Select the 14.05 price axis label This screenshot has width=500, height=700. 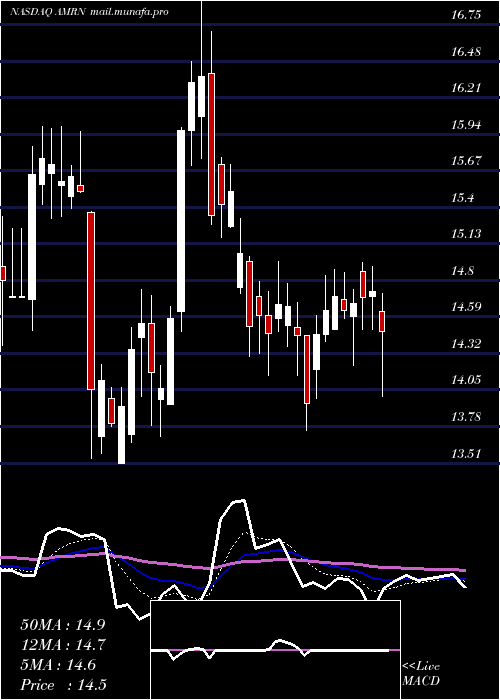[466, 380]
